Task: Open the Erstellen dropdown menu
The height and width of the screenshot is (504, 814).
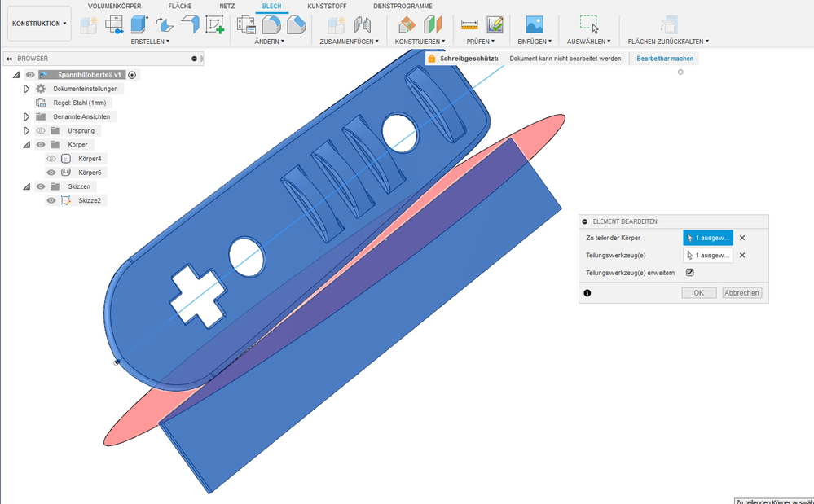Action: [150, 42]
